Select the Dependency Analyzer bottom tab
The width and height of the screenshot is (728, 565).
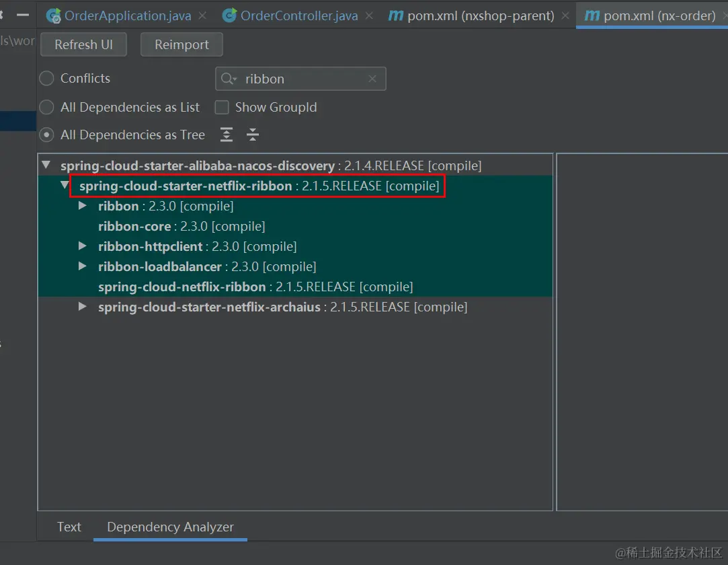[170, 527]
